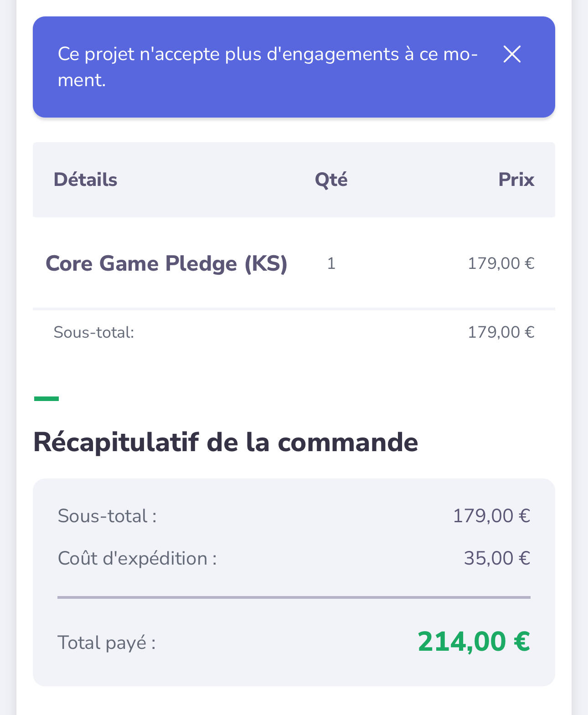588x715 pixels.
Task: Click the Prix column header
Action: point(516,180)
